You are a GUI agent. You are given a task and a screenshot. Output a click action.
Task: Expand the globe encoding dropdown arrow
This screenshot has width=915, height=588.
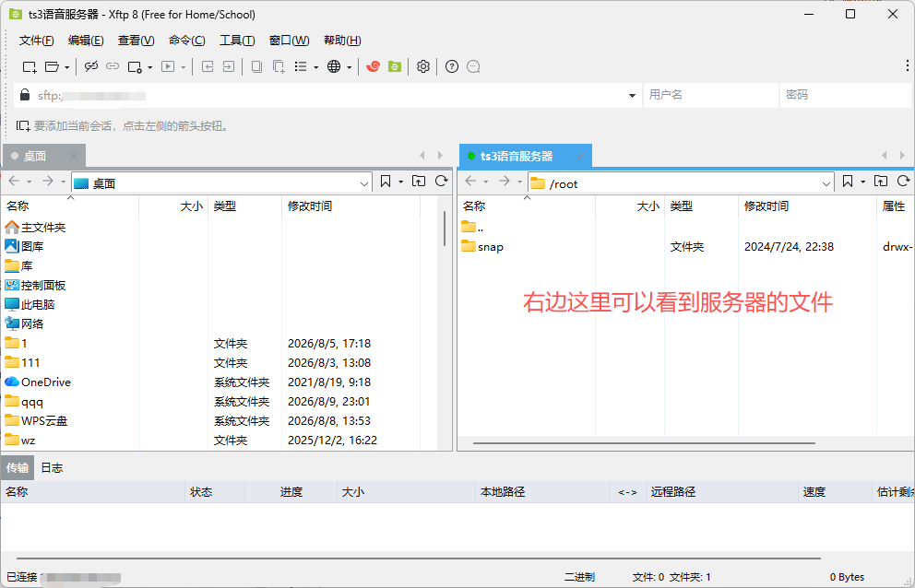pos(349,67)
